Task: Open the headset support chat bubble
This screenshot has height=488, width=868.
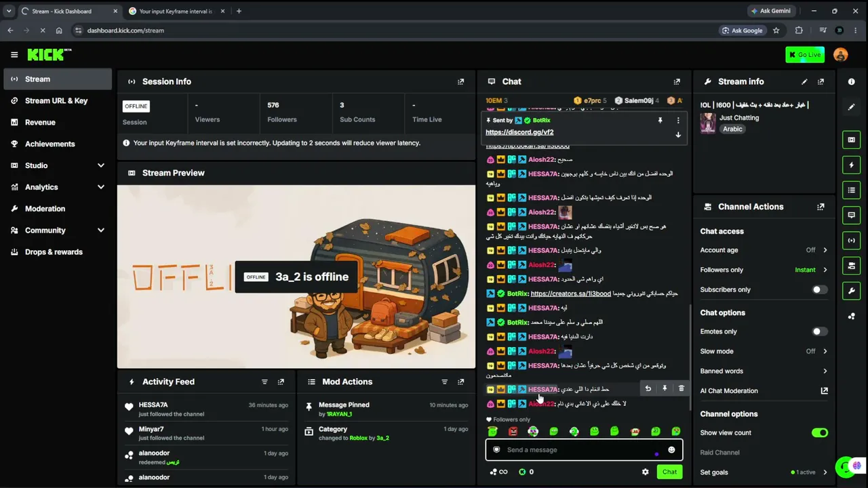Action: pyautogui.click(x=844, y=466)
